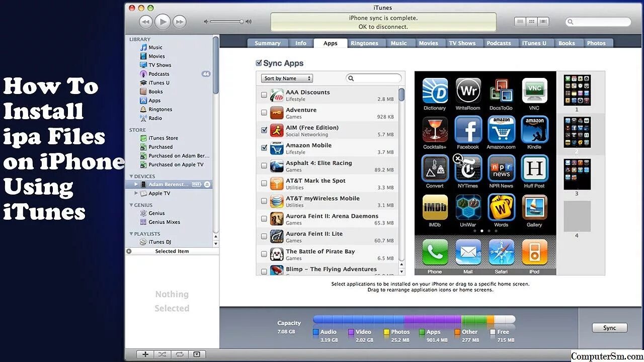Switch to the Music tab
The image size is (644, 362).
[398, 43]
